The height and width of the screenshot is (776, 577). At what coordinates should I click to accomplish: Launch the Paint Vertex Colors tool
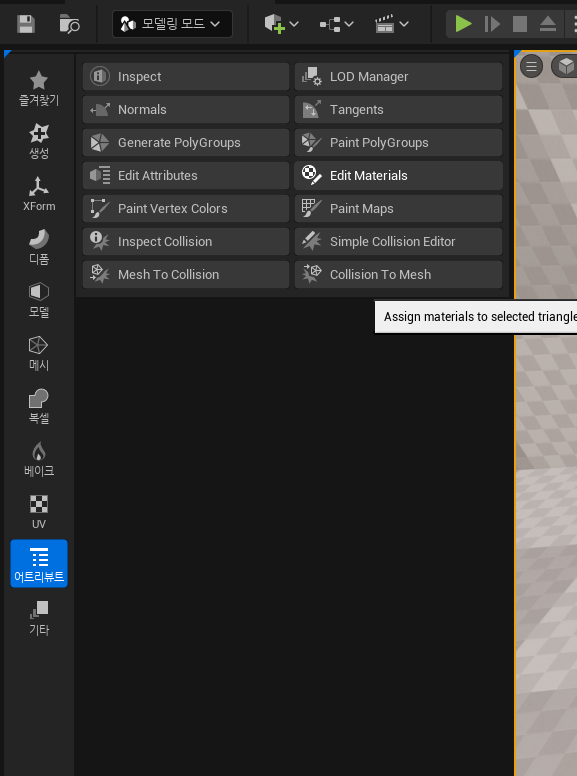(186, 208)
